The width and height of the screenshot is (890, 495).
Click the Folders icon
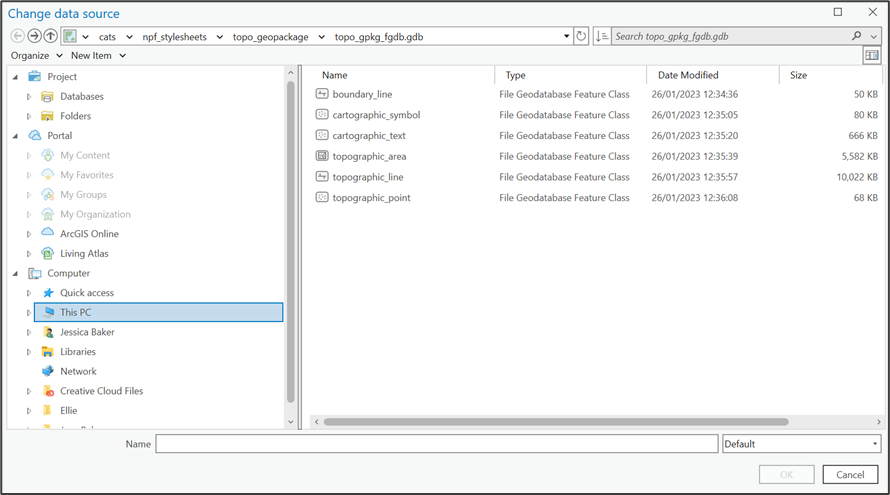(47, 116)
